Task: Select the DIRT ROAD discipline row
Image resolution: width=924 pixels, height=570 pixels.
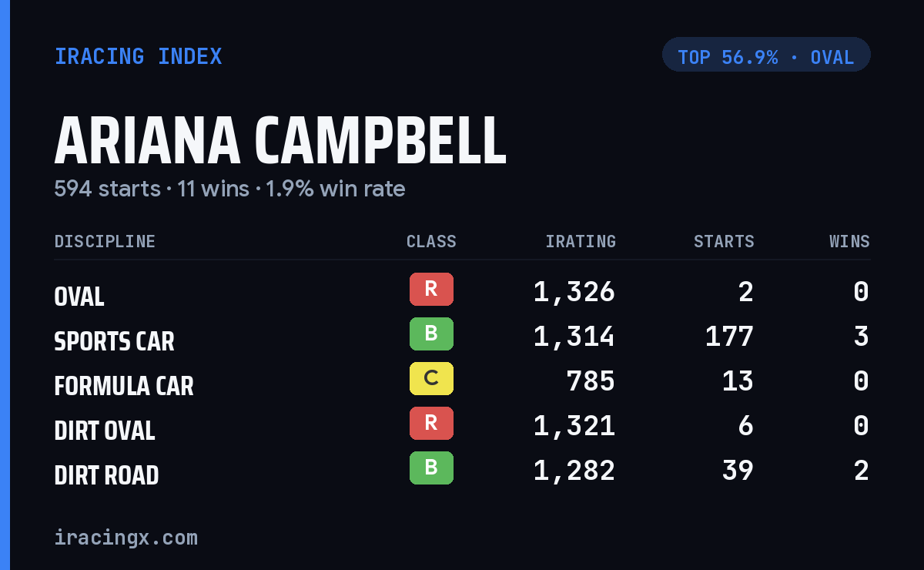Action: click(462, 471)
